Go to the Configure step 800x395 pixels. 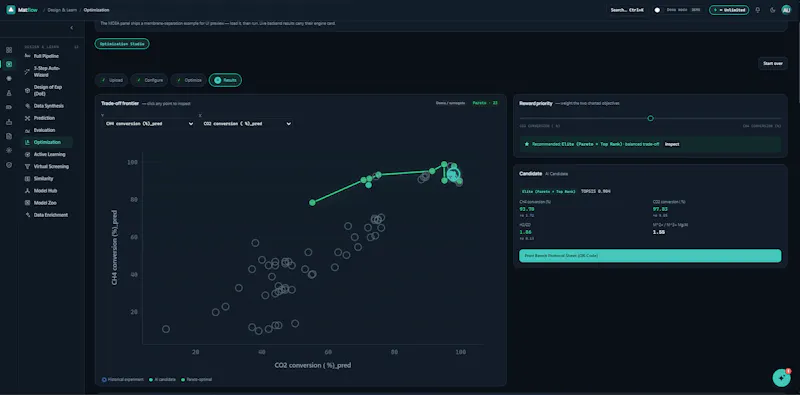[x=149, y=80]
